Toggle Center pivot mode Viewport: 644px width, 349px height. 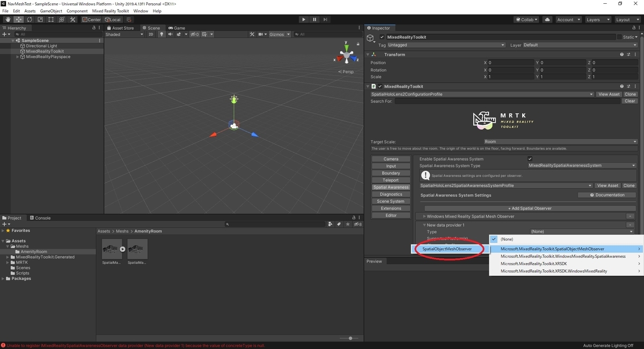click(92, 20)
